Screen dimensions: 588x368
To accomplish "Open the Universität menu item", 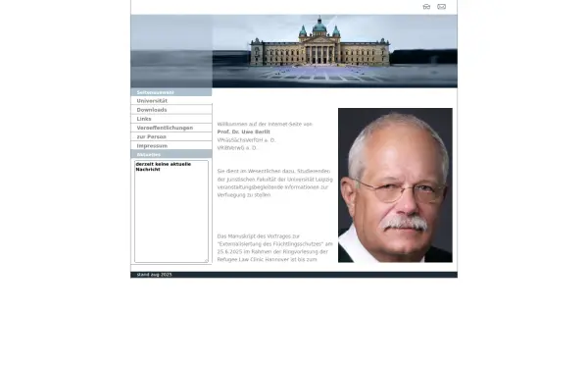I will 171,101.
